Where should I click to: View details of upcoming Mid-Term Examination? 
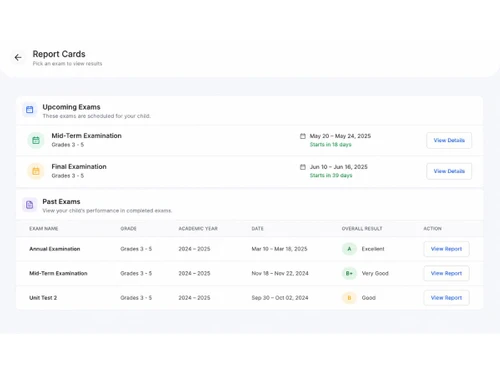(x=449, y=140)
